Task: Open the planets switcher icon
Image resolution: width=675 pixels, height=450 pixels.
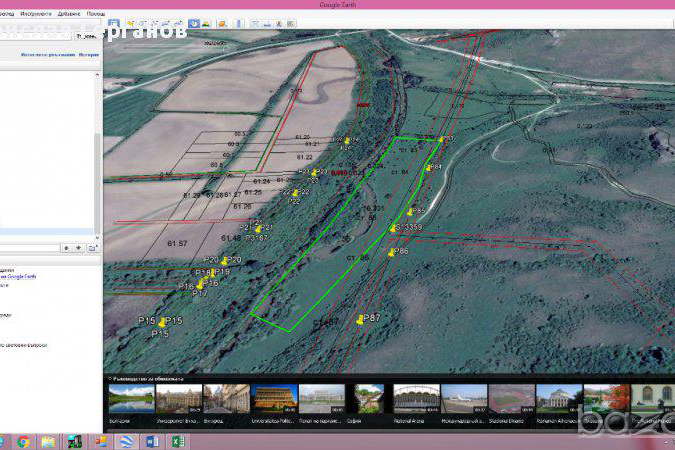Action: coord(222,23)
